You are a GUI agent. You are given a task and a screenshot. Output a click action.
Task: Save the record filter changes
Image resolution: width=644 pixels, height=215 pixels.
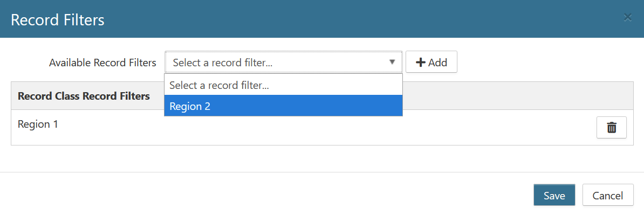[x=554, y=195]
